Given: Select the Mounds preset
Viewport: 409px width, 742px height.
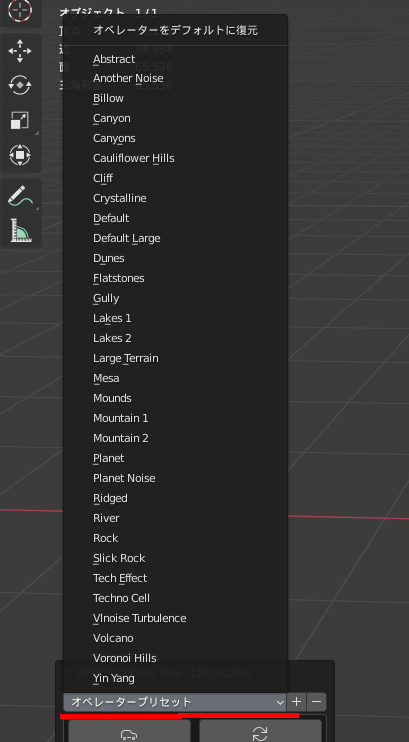Looking at the screenshot, I should click(175, 398).
